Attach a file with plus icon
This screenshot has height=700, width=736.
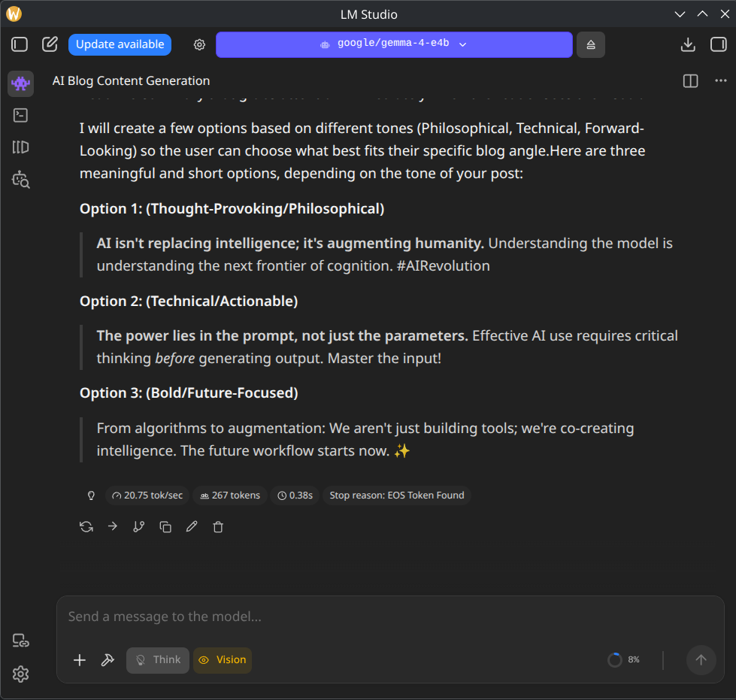(80, 660)
